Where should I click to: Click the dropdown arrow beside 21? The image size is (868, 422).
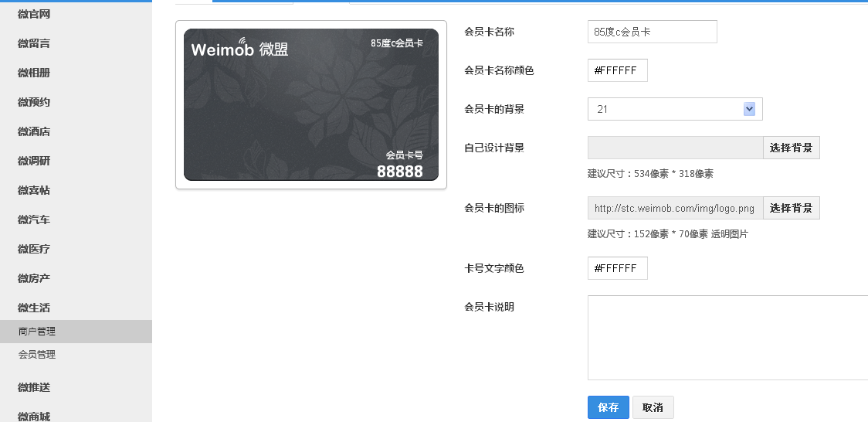749,109
